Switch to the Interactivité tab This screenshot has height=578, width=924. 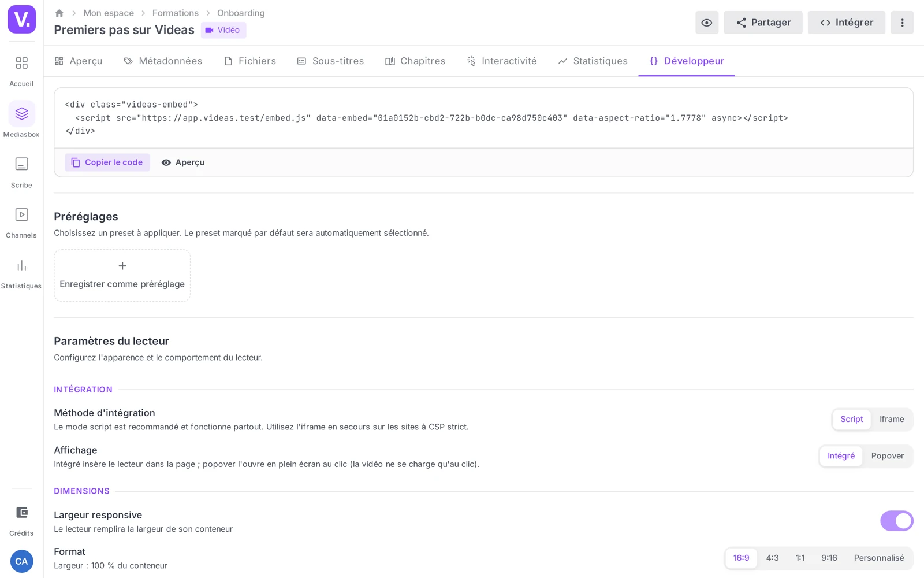[x=502, y=61]
